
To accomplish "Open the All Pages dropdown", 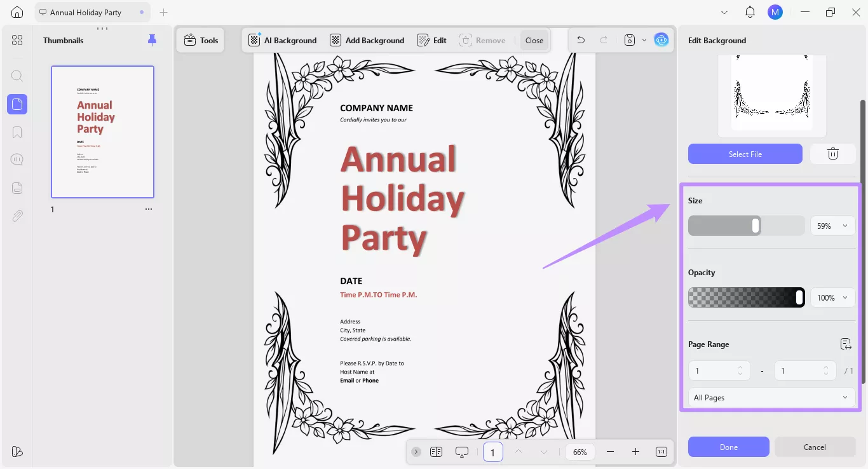I will tap(770, 397).
